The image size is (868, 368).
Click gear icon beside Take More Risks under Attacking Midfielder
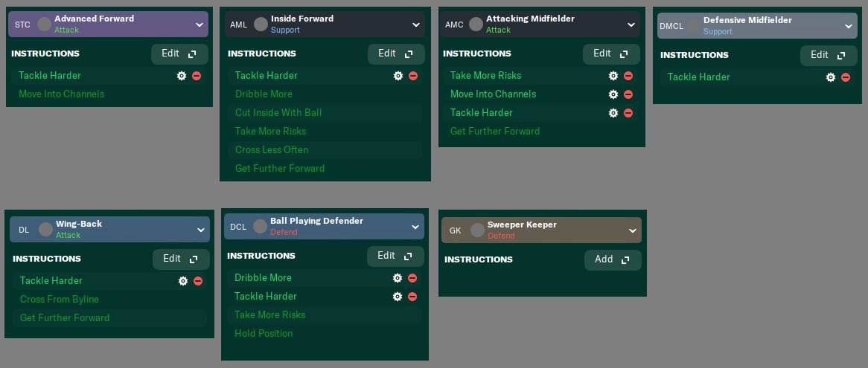point(613,76)
